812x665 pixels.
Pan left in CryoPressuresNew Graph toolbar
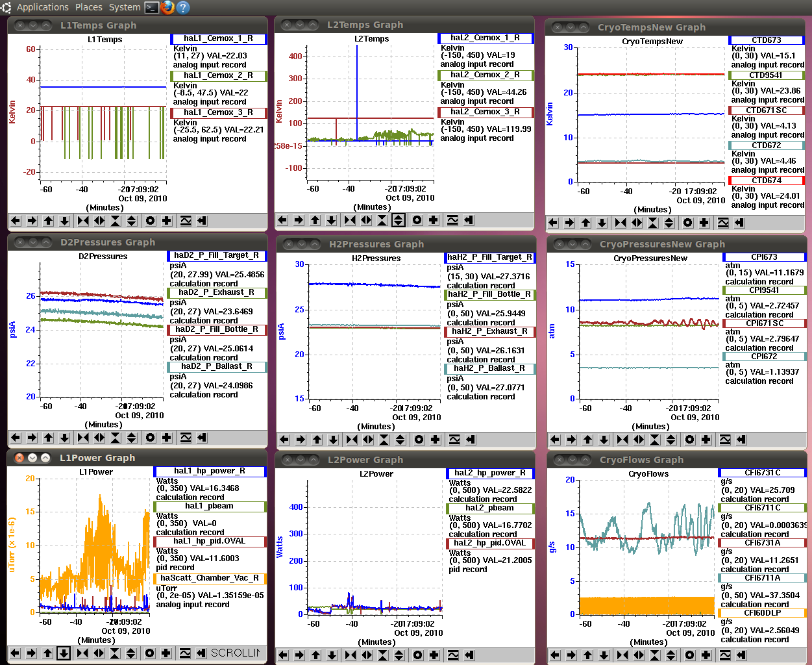(x=555, y=440)
